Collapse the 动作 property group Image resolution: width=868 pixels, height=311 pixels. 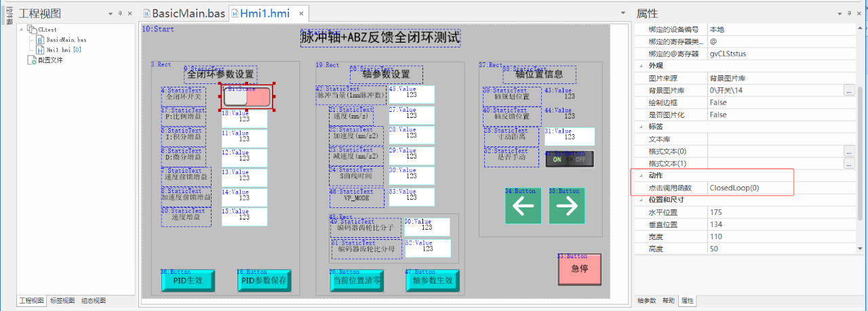pos(642,175)
